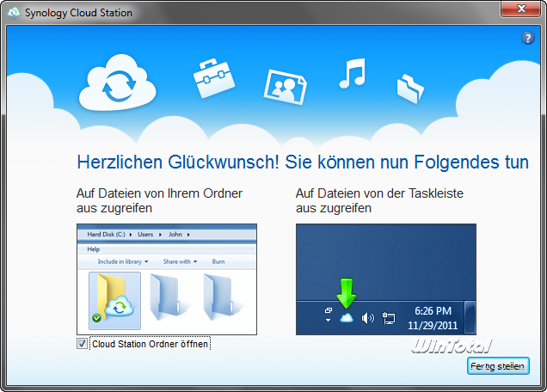The height and width of the screenshot is (392, 547).
Task: Click the cloud sync icon in the banner
Action: pos(118,83)
